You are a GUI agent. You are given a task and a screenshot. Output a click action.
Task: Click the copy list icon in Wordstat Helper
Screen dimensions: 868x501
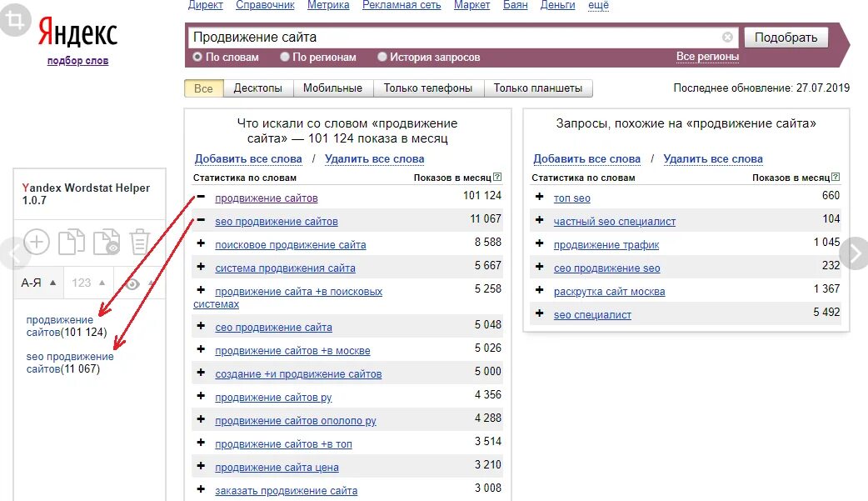pos(72,243)
